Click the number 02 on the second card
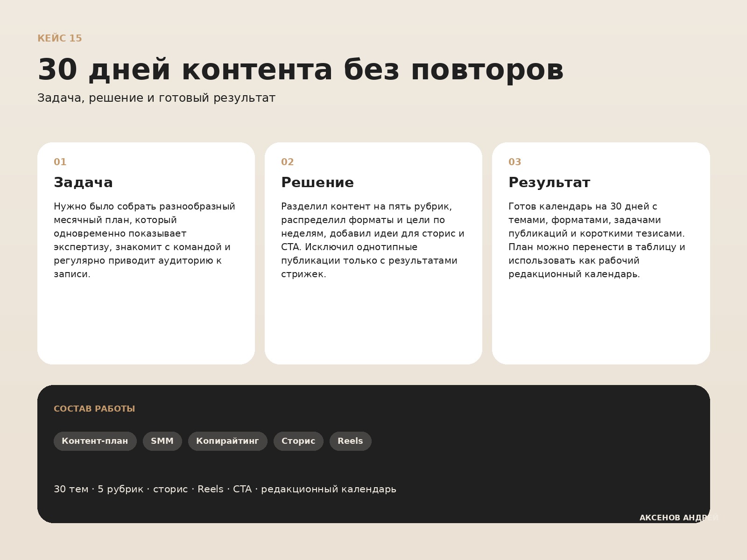 [288, 162]
